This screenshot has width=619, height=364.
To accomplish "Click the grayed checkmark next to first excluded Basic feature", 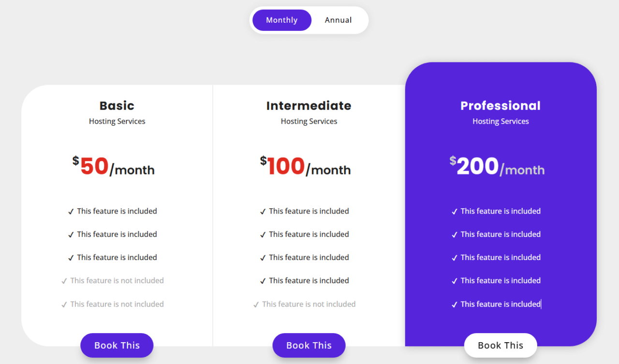I will point(64,280).
